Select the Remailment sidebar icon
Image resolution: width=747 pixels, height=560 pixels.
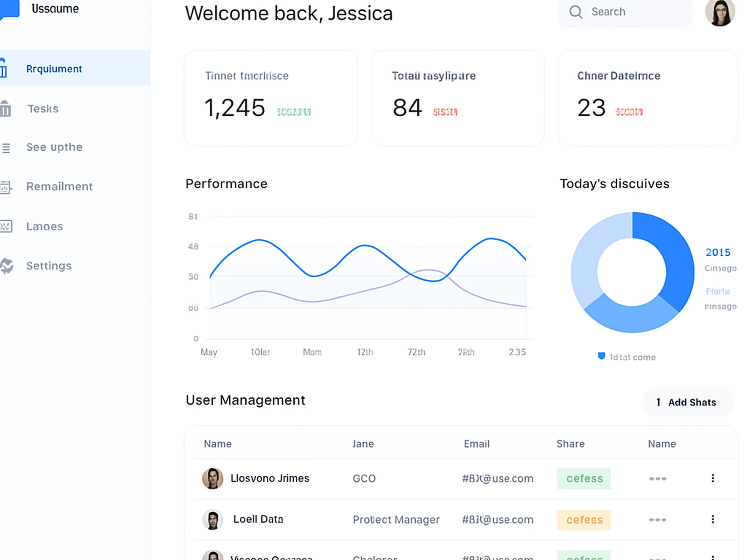pyautogui.click(x=7, y=186)
